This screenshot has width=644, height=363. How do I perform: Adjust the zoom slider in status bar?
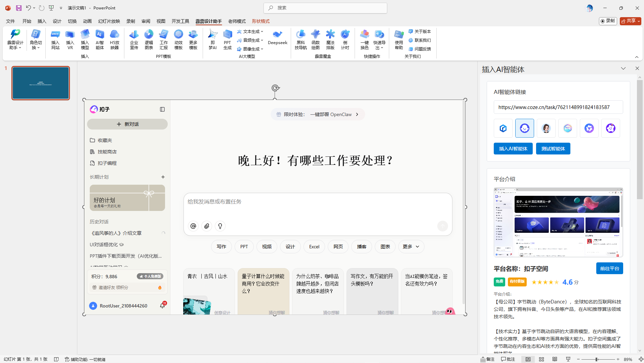pos(597,359)
